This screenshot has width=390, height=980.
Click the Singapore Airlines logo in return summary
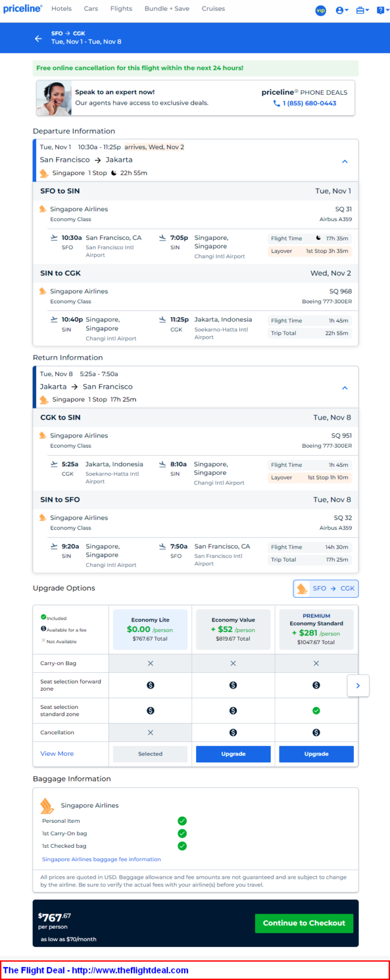click(x=44, y=399)
